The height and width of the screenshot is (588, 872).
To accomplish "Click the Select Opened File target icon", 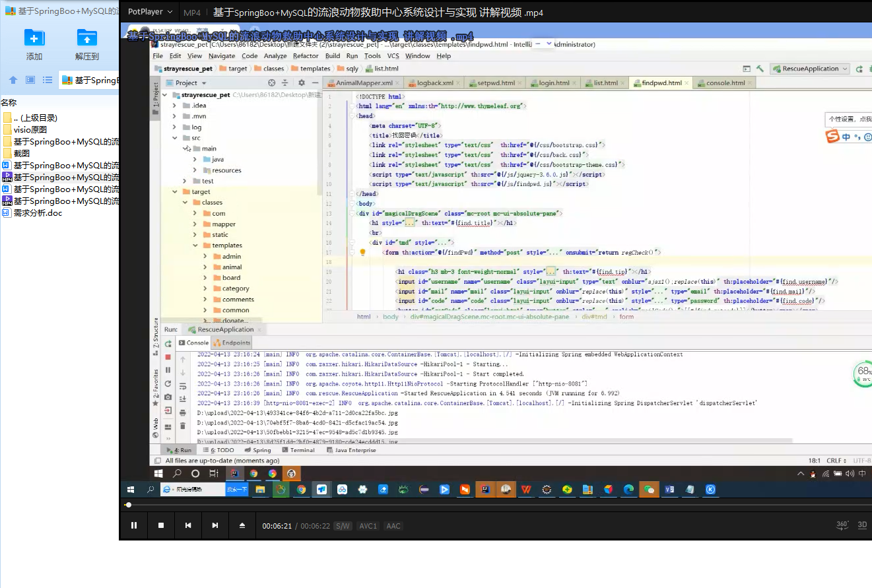I will click(271, 83).
